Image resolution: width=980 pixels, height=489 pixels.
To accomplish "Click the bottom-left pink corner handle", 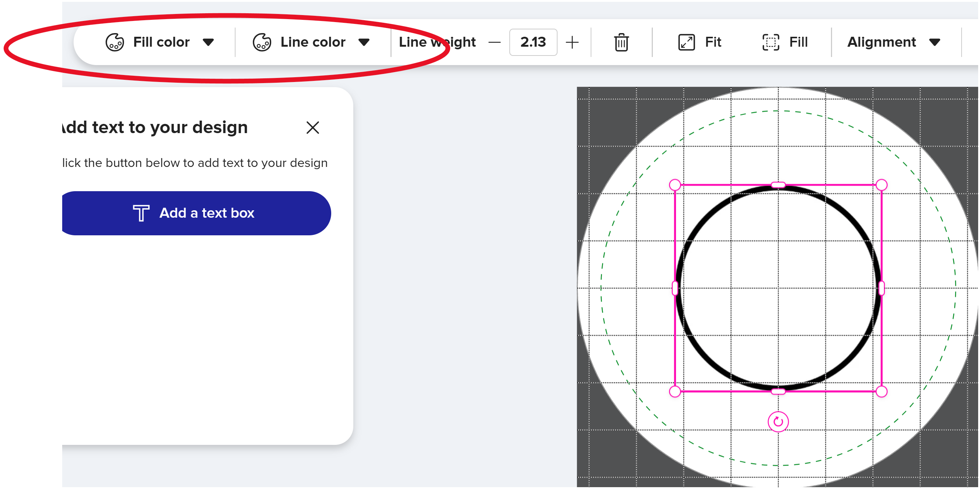I will pos(675,392).
